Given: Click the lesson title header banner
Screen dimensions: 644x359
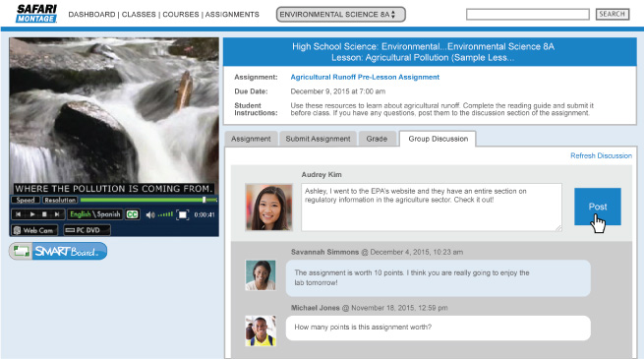Looking at the screenshot, I should pos(430,52).
